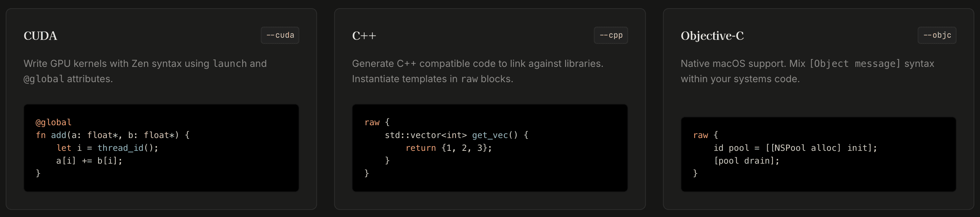The height and width of the screenshot is (217, 980).
Task: Click the a[i] += b[i] code line
Action: 89,161
